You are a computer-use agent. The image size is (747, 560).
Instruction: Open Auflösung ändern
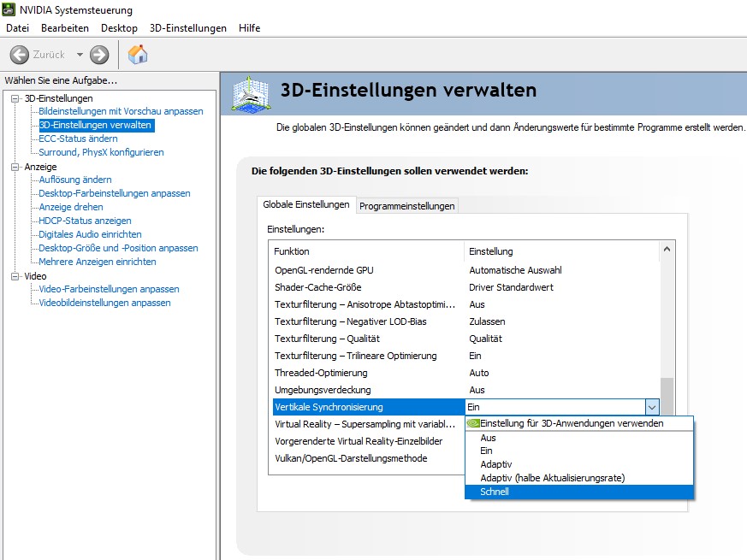[75, 180]
